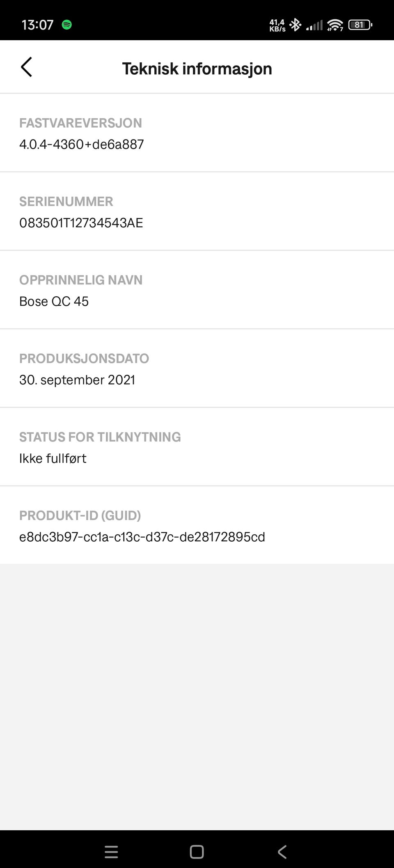Tap the FASTVAREVERSJON label
Viewport: 394px width, 868px height.
[x=80, y=123]
